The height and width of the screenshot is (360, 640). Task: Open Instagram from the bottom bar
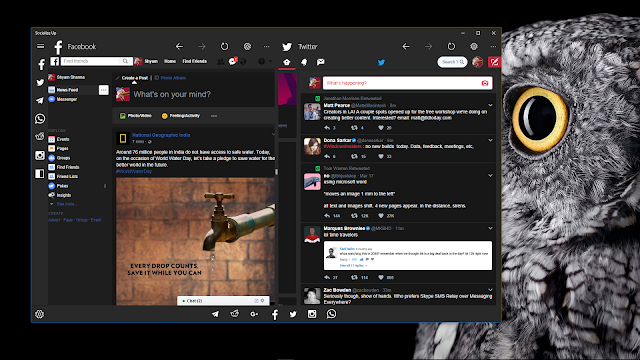point(312,314)
